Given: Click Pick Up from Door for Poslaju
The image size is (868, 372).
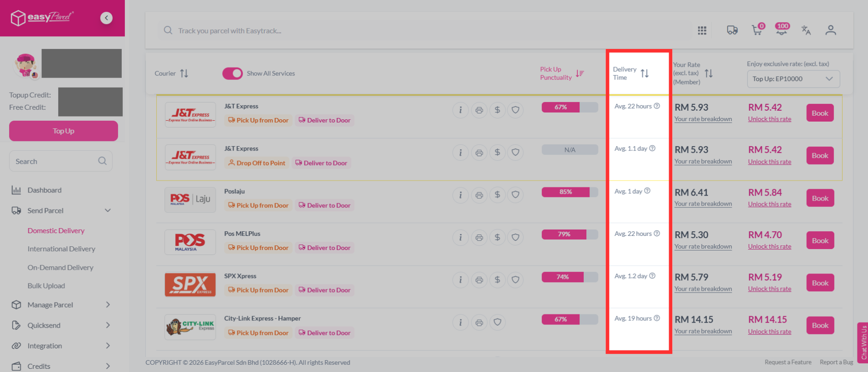Looking at the screenshot, I should pos(258,205).
